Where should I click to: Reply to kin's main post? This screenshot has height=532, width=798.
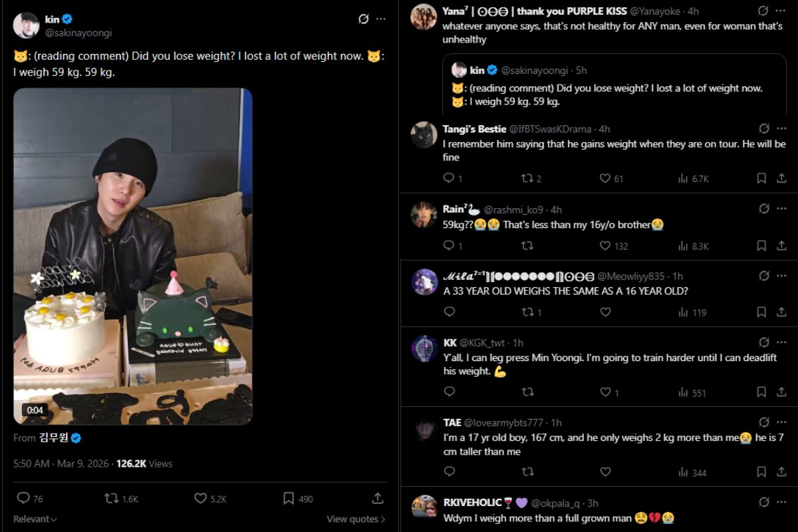coord(23,498)
